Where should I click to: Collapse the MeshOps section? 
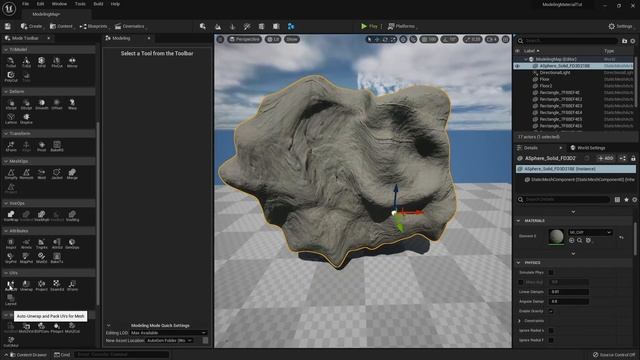pos(6,161)
